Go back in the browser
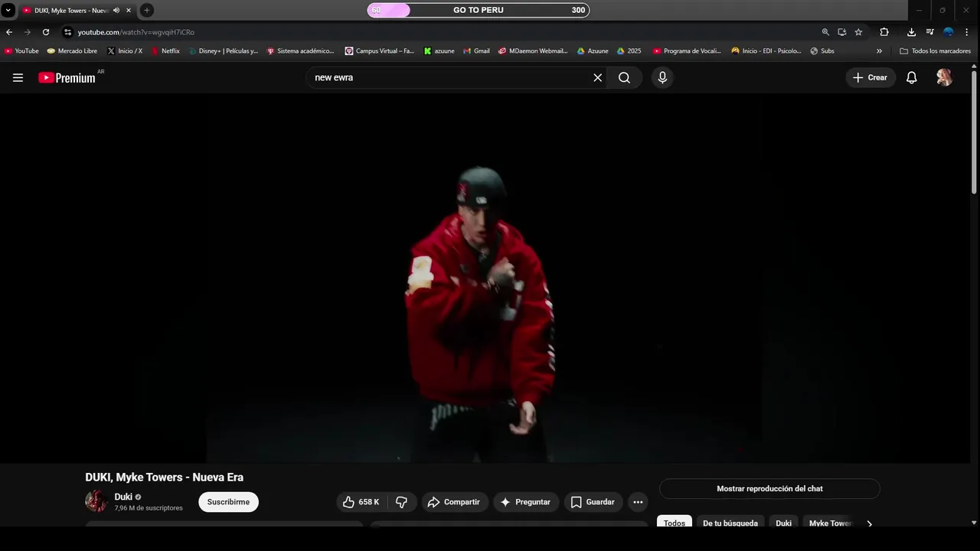This screenshot has width=980, height=551. (9, 32)
